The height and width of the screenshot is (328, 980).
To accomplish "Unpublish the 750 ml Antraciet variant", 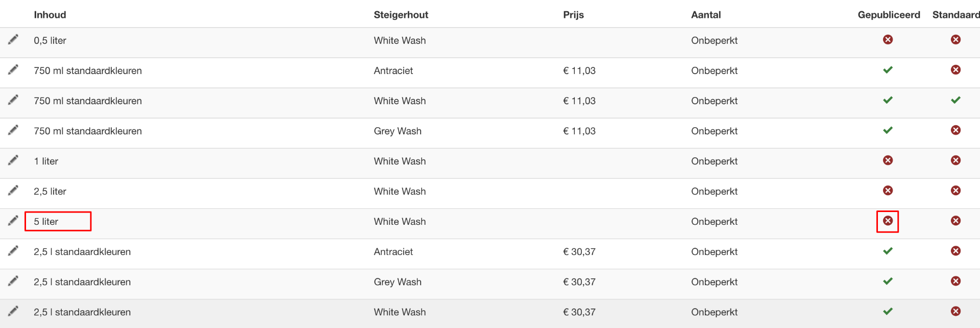I will [888, 70].
